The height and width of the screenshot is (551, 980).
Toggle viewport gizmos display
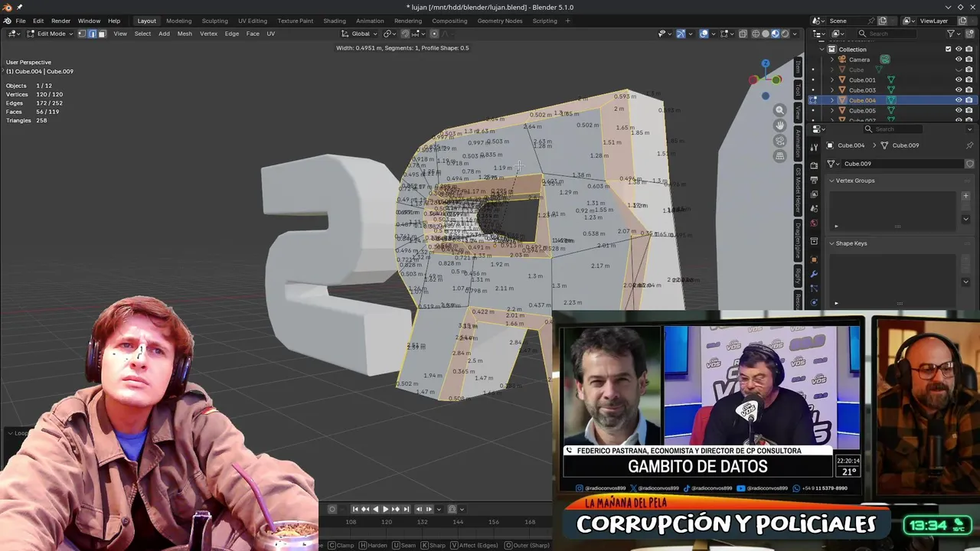pos(681,34)
